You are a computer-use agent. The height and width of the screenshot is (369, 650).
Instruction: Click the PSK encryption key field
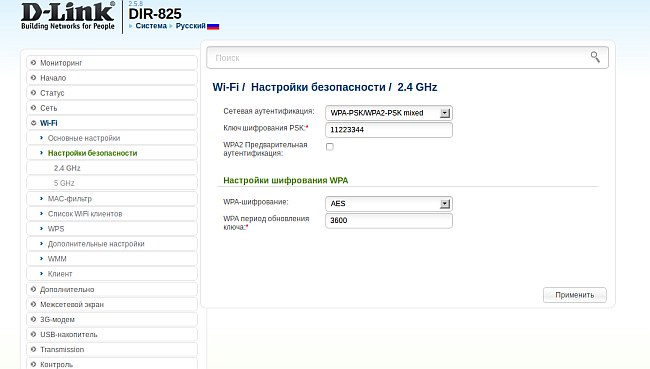pyautogui.click(x=389, y=130)
